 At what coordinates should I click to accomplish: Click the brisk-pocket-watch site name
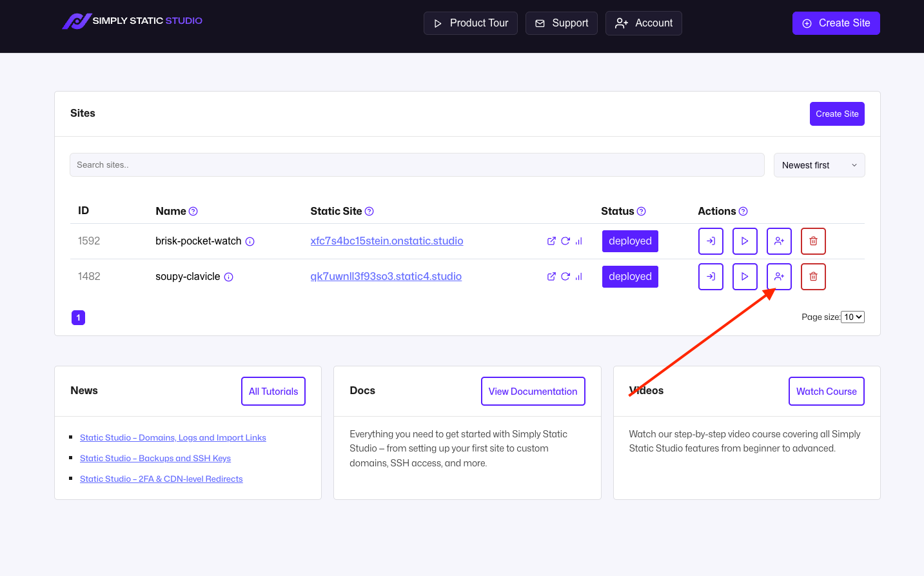pyautogui.click(x=199, y=241)
